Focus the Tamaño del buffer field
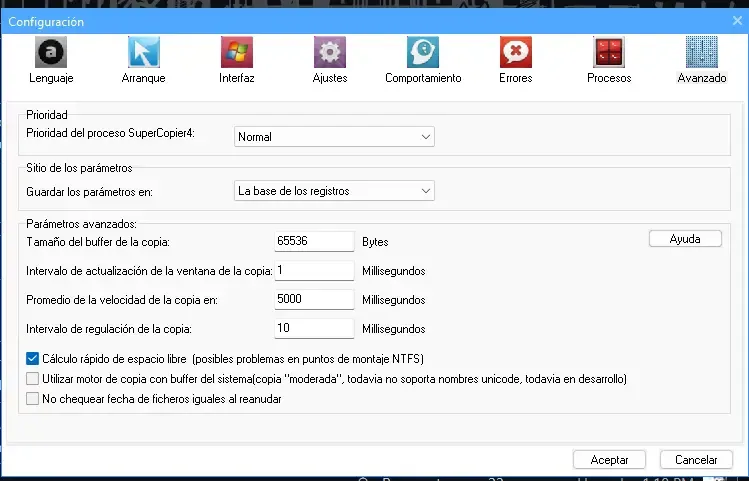This screenshot has width=749, height=481. click(x=314, y=241)
